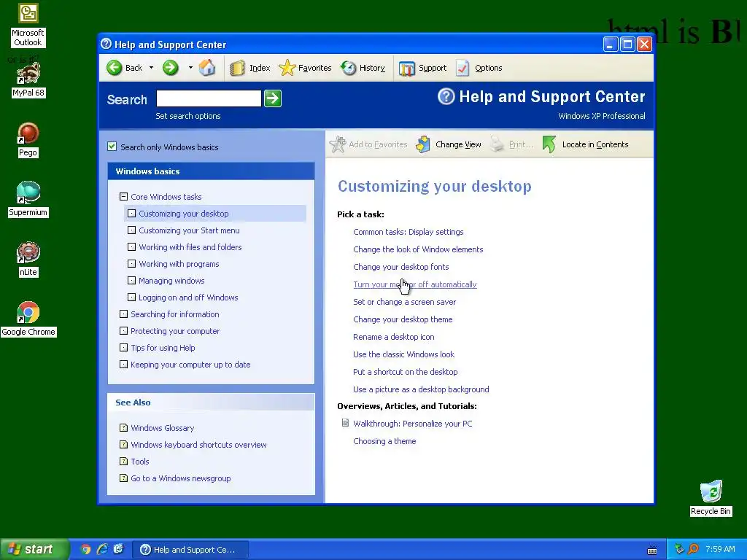Select Customizing your Start menu topic
The height and width of the screenshot is (560, 747).
pyautogui.click(x=189, y=230)
